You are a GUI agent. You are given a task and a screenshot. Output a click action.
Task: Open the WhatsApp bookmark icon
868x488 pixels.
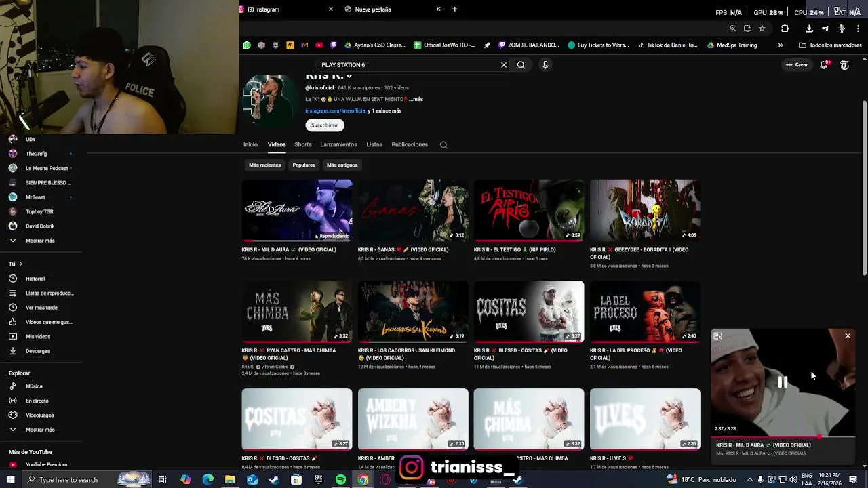pyautogui.click(x=247, y=45)
